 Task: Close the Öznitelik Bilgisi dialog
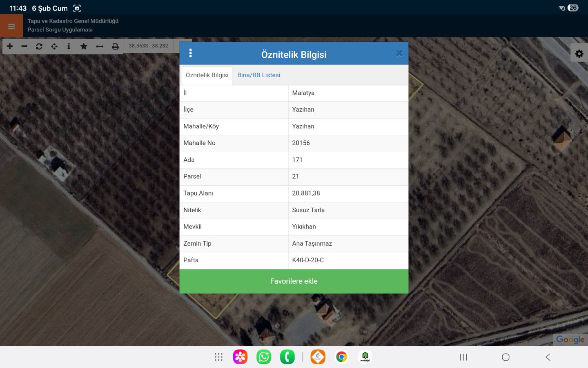tap(399, 53)
